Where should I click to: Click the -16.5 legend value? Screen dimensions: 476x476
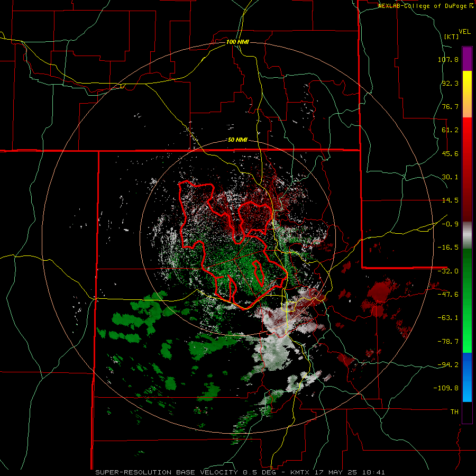[x=448, y=248]
